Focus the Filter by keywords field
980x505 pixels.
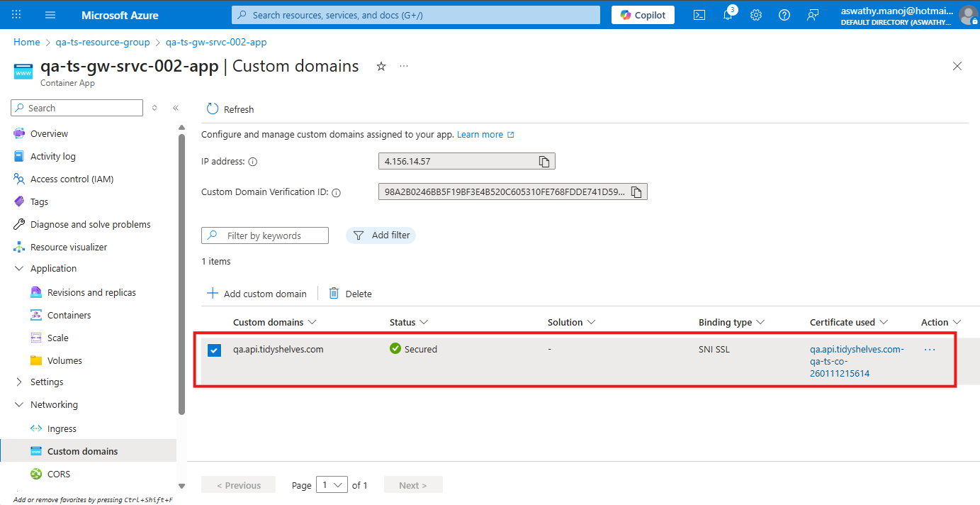[x=265, y=235]
